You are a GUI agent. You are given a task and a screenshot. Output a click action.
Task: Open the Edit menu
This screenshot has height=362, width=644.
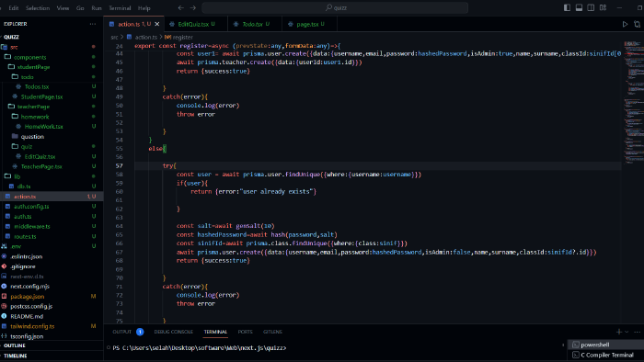click(x=14, y=7)
